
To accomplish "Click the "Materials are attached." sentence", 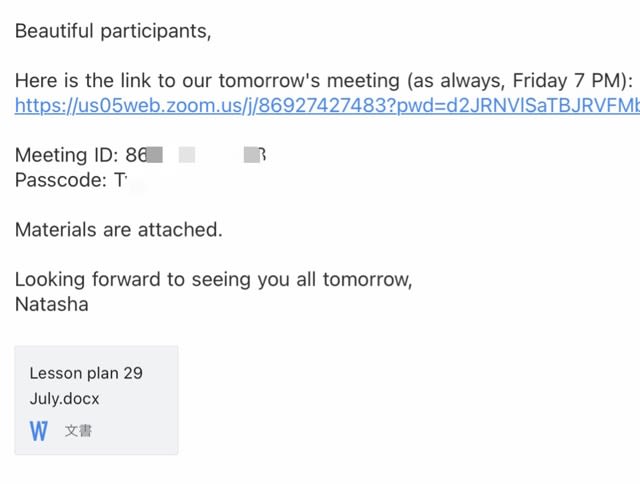I will (119, 230).
